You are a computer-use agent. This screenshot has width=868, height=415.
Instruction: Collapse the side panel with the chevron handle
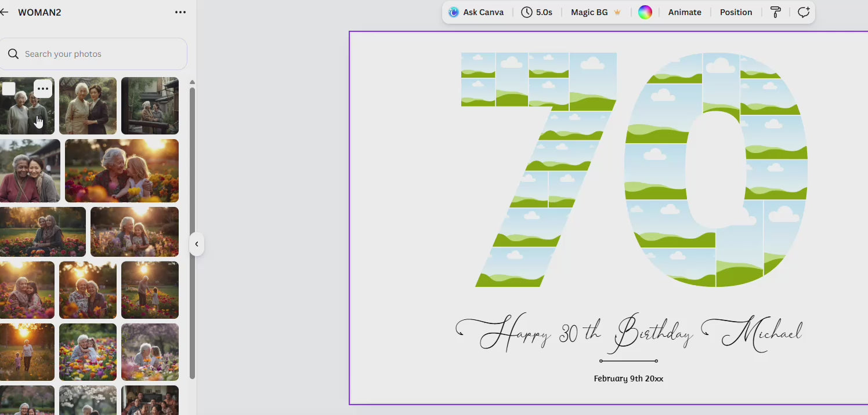[197, 244]
